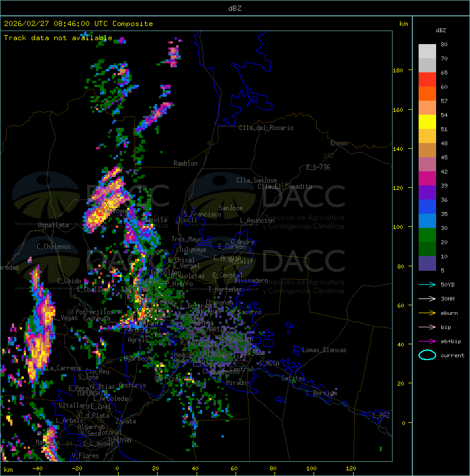Viewport: 470px width, 476px height.
Task: Click the 'C_Chilenos' place label
Action: [54, 246]
